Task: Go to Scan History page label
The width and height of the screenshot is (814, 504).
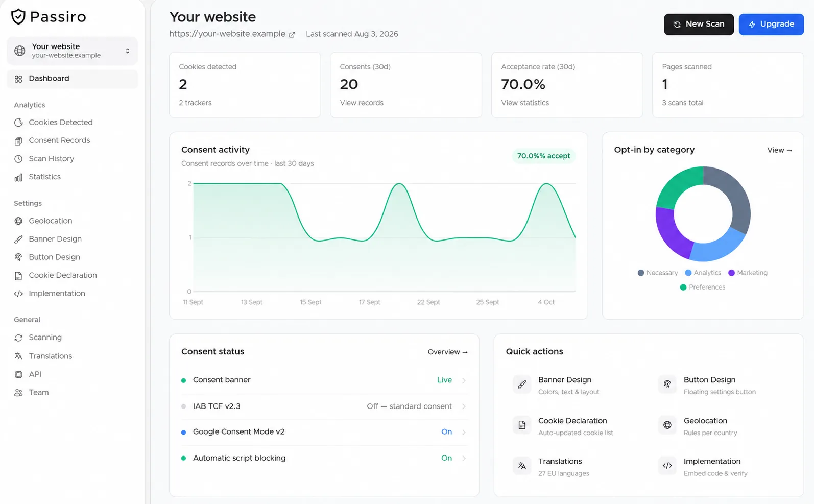Action: coord(52,159)
